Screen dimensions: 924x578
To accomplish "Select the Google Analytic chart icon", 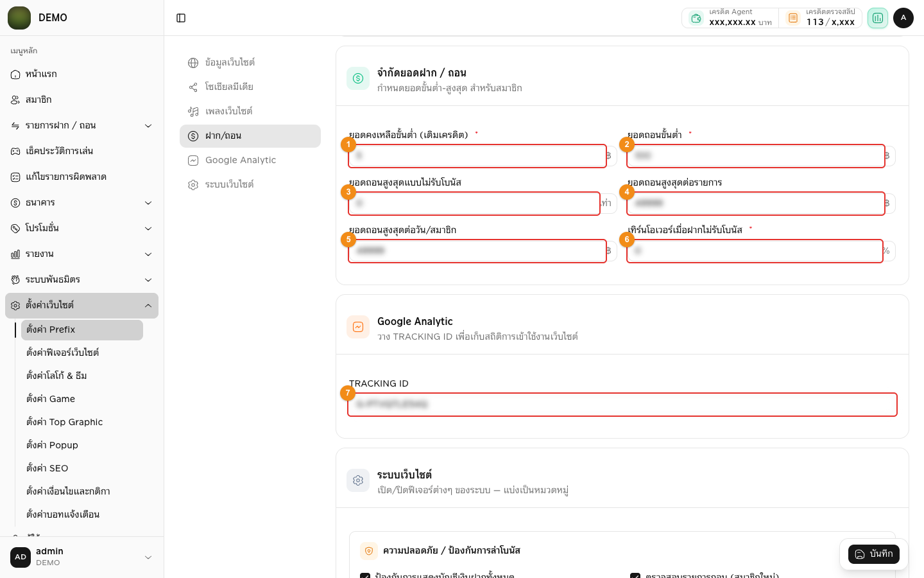I will point(193,161).
